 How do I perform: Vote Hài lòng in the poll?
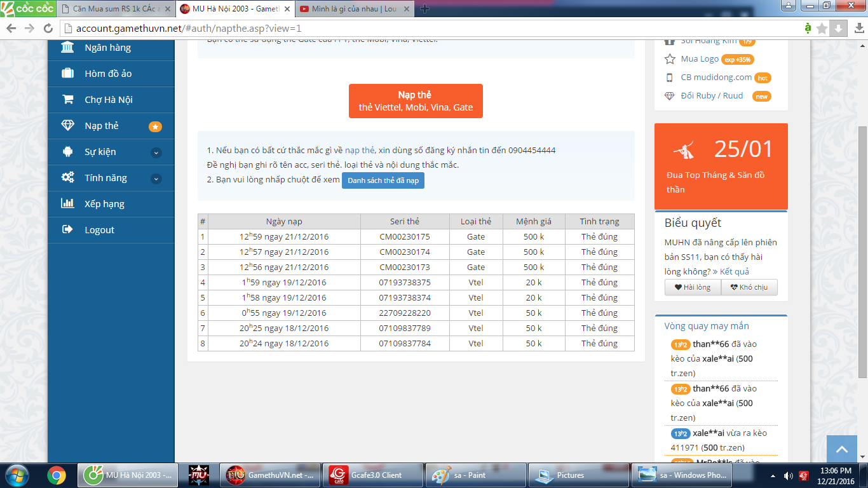[x=693, y=287]
